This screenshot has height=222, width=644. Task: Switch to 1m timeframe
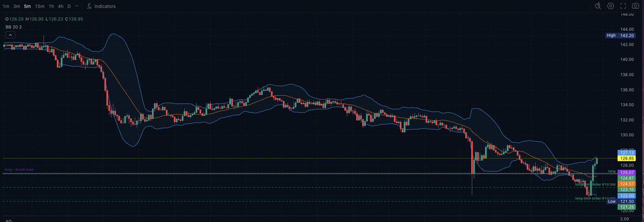[6, 6]
